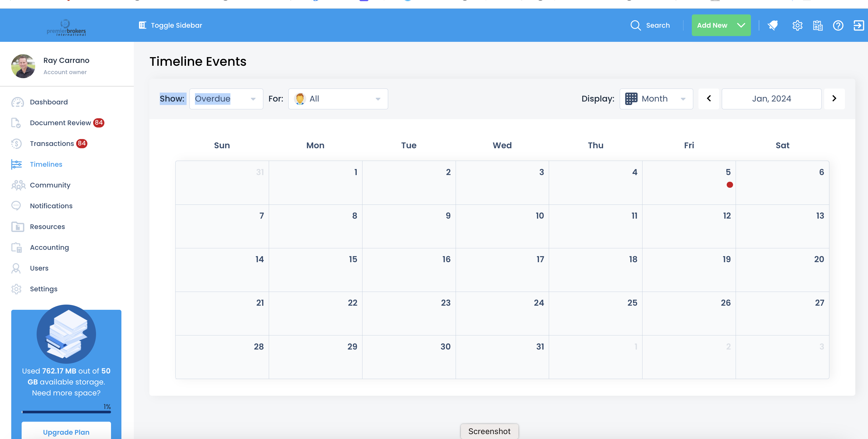This screenshot has width=868, height=439.
Task: Expand the Add New dropdown arrow
Action: (741, 25)
